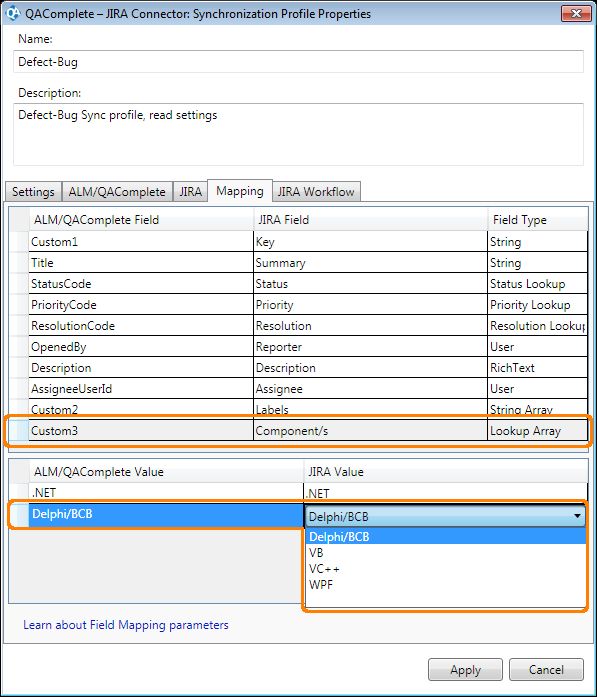This screenshot has height=697, width=597.
Task: Select the ResolutionCode field cell
Action: pos(141,326)
